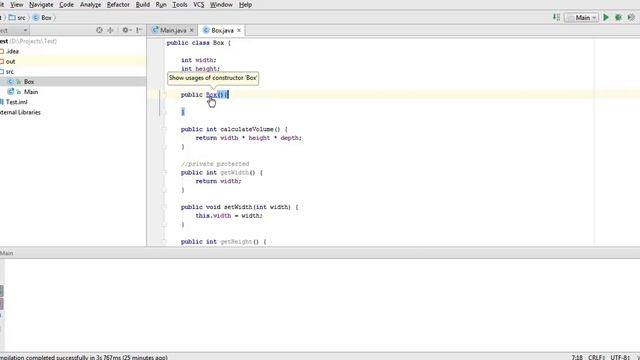
Task: Select the Box class in the project tree
Action: (x=29, y=82)
